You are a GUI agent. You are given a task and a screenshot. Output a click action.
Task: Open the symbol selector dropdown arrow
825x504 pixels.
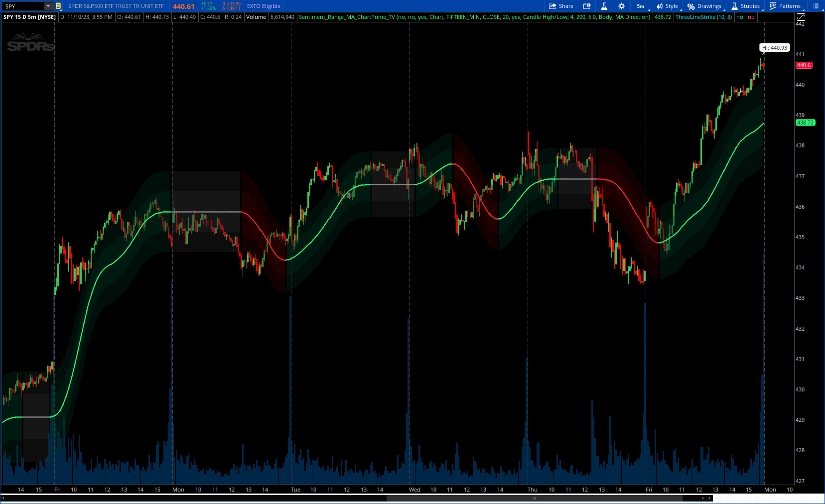[x=48, y=6]
